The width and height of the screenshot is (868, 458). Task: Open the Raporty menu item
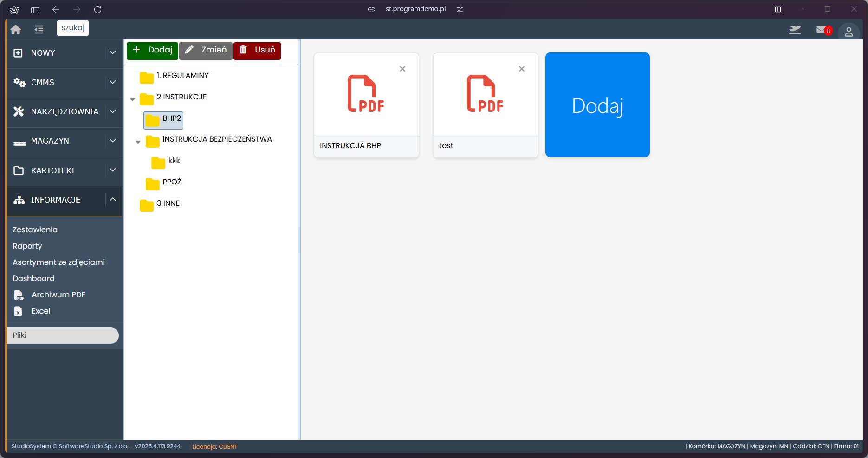[27, 246]
